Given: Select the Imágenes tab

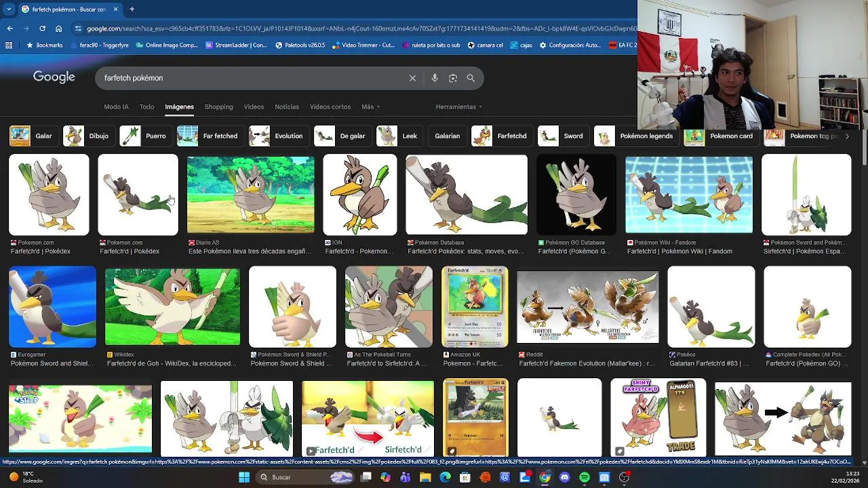Looking at the screenshot, I should pyautogui.click(x=179, y=106).
